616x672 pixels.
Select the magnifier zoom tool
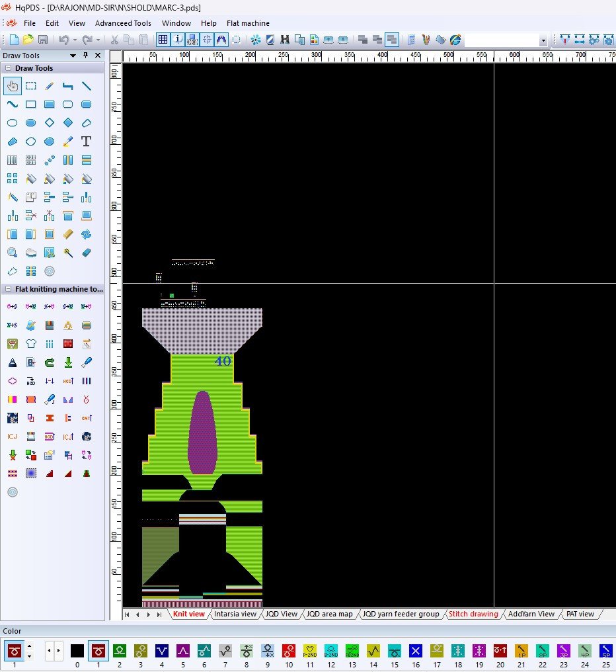click(x=12, y=253)
